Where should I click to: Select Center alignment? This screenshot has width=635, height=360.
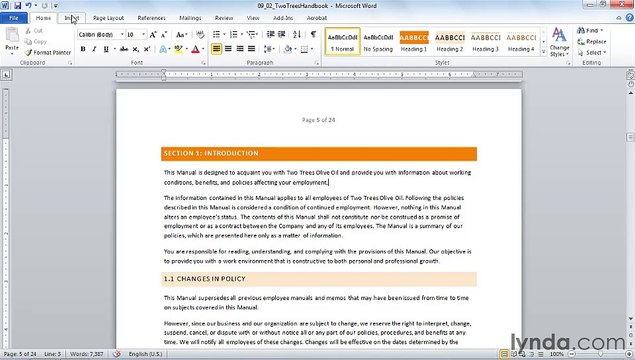coord(228,49)
